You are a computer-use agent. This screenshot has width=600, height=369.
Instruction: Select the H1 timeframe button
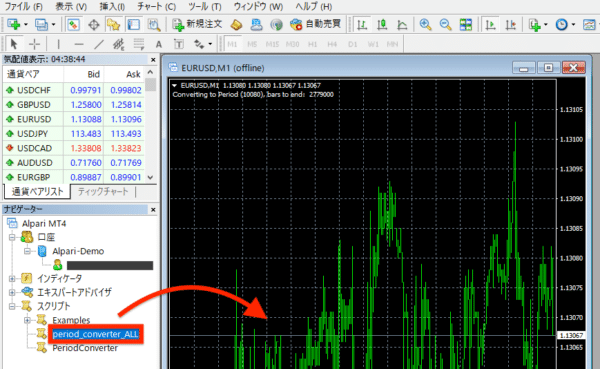(313, 44)
